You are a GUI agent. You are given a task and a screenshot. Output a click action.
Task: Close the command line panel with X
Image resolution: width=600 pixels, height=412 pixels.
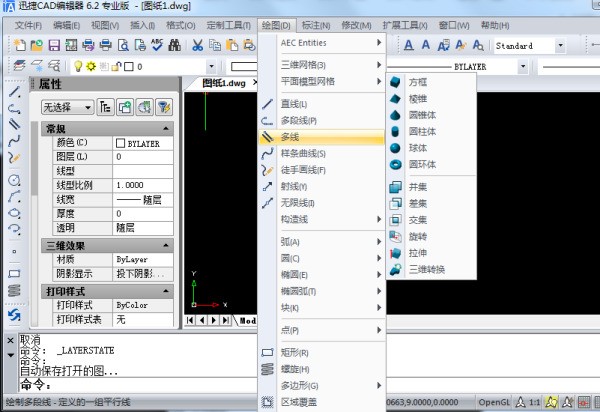coord(10,340)
